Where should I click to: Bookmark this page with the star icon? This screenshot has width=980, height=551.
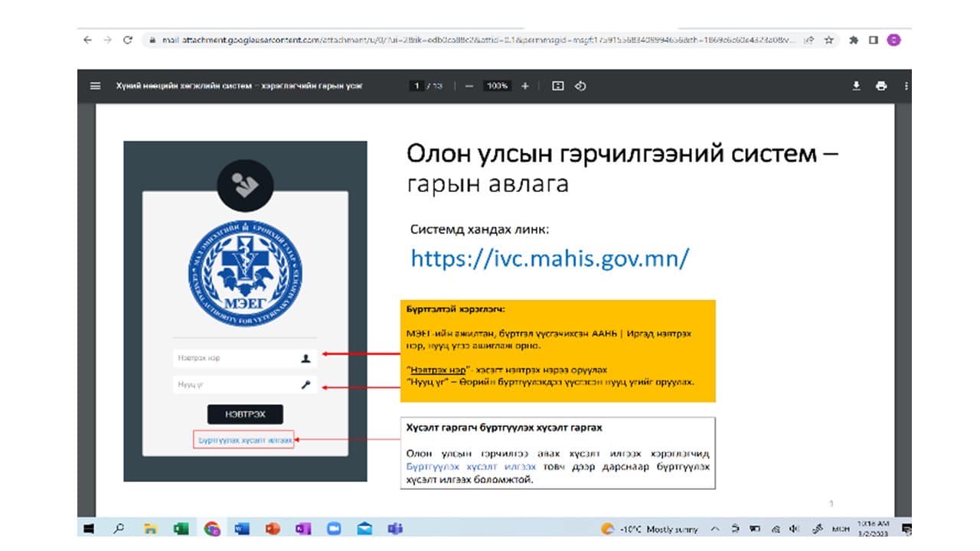(x=828, y=40)
